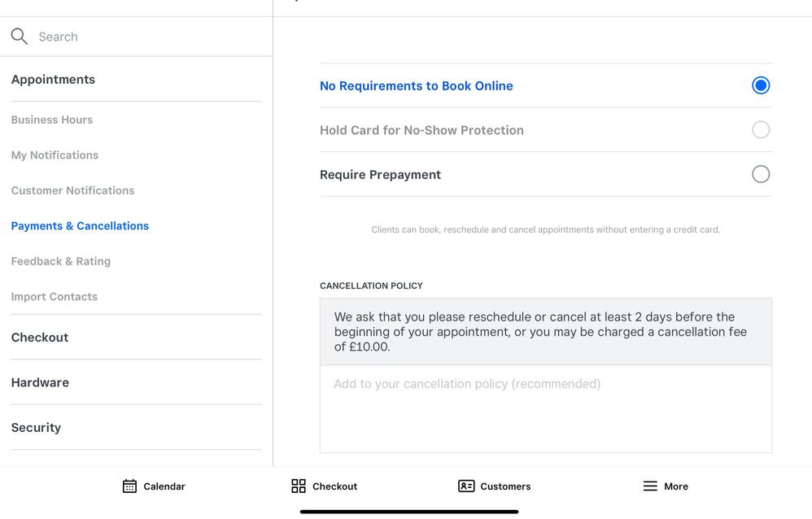This screenshot has width=812, height=519.
Task: Focus the cancellation policy text box
Action: pyautogui.click(x=545, y=408)
